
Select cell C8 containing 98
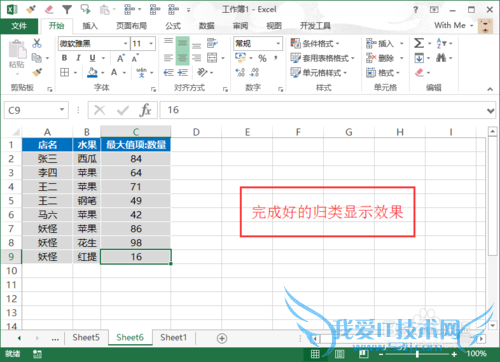[136, 243]
